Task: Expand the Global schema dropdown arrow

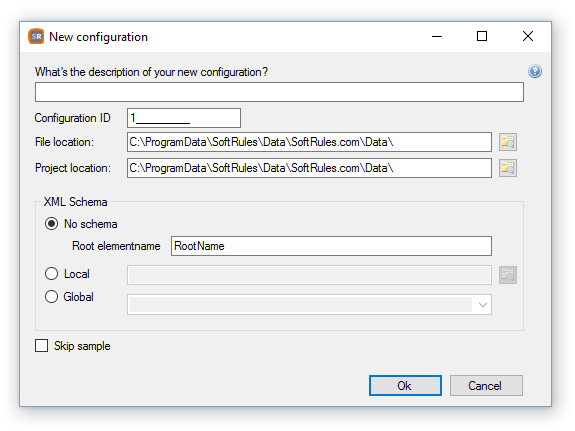Action: pyautogui.click(x=483, y=305)
